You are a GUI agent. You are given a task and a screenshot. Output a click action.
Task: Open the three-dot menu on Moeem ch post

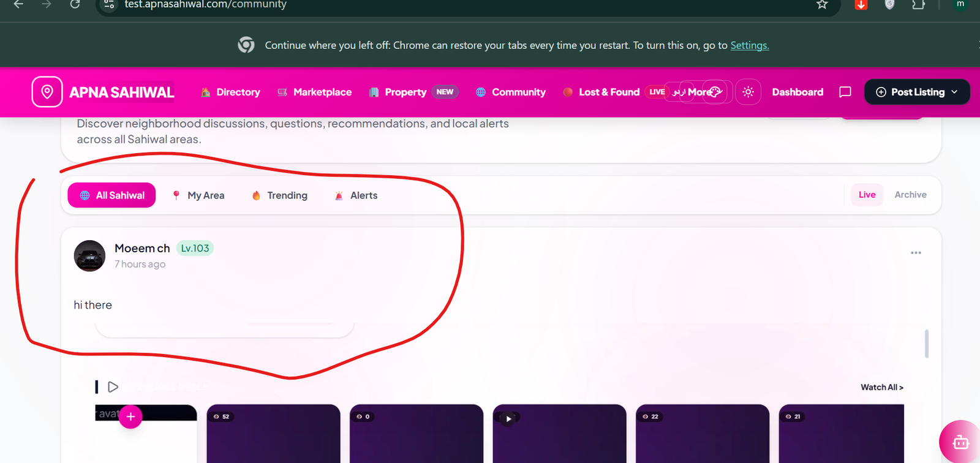pyautogui.click(x=916, y=252)
